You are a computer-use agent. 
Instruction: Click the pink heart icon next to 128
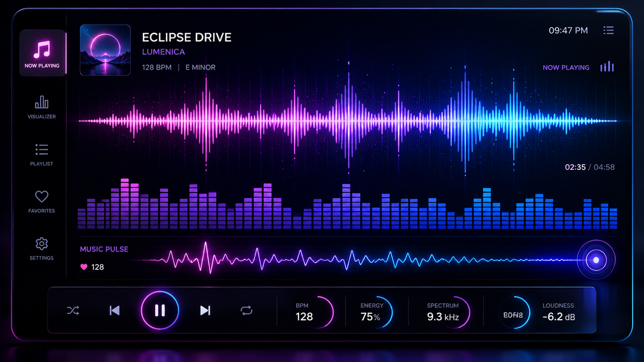coord(83,267)
